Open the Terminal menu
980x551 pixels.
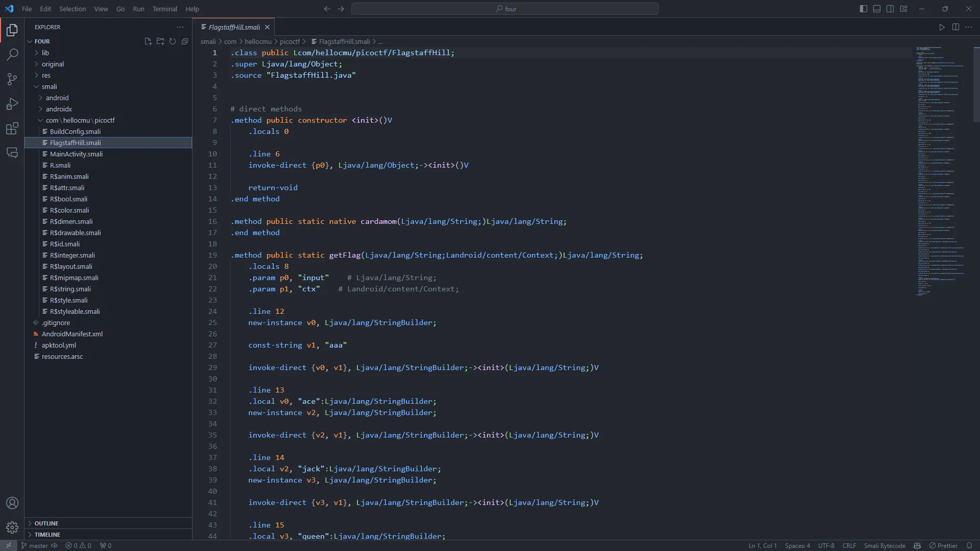(x=164, y=9)
